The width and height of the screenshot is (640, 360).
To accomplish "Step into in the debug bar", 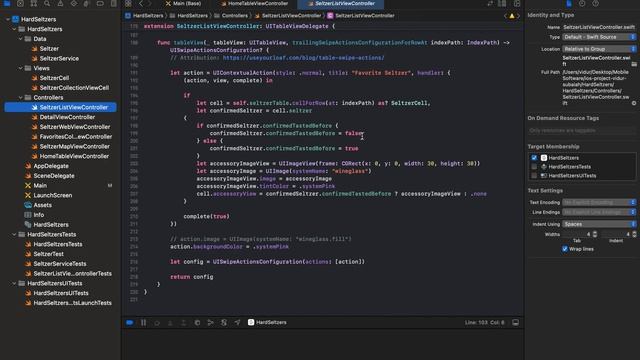I will [x=170, y=322].
